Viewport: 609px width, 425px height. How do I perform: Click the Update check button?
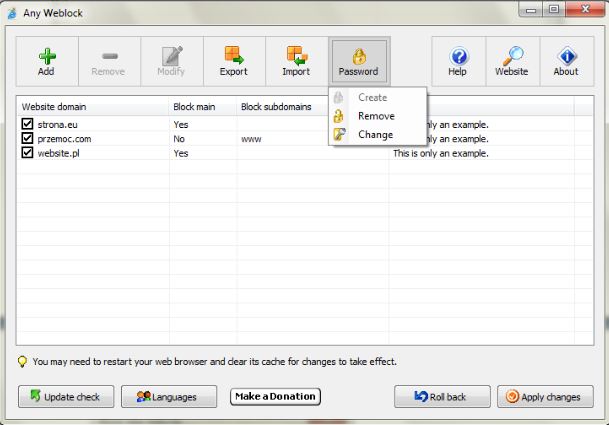66,397
